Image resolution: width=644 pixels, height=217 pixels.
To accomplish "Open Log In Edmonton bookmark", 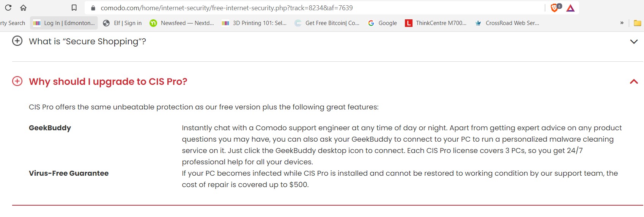I will click(64, 23).
